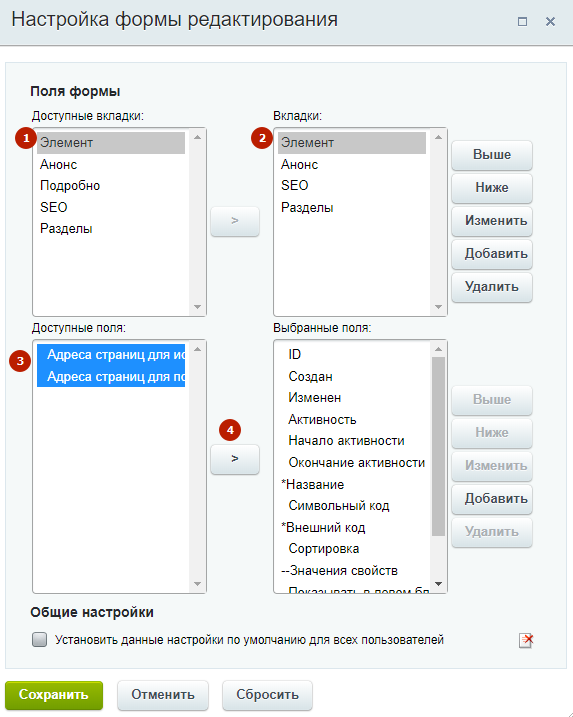
Task: Click the Отменить button
Action: click(163, 695)
